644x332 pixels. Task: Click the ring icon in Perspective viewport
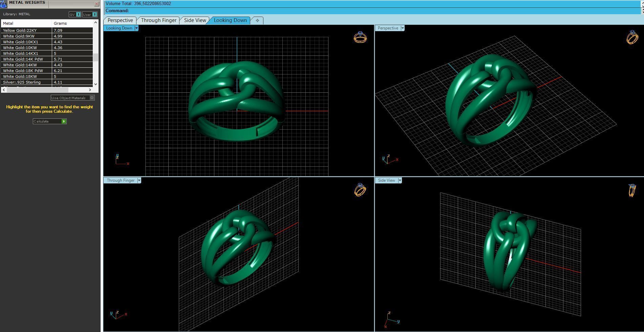pos(632,37)
